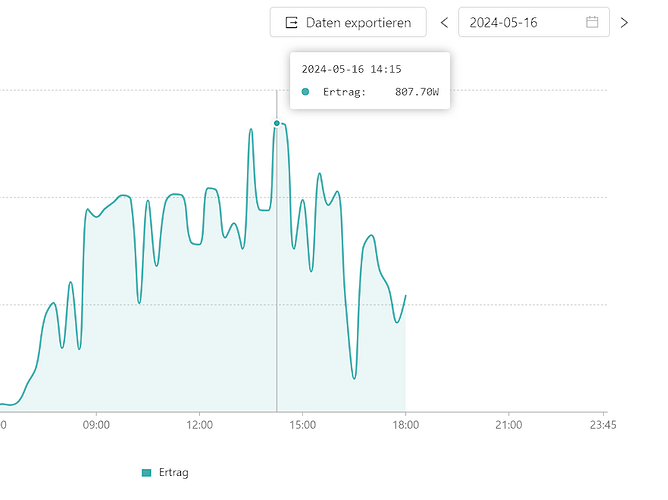The width and height of the screenshot is (668, 500).
Task: Click the Ertrag label inside the tooltip
Action: pyautogui.click(x=345, y=92)
